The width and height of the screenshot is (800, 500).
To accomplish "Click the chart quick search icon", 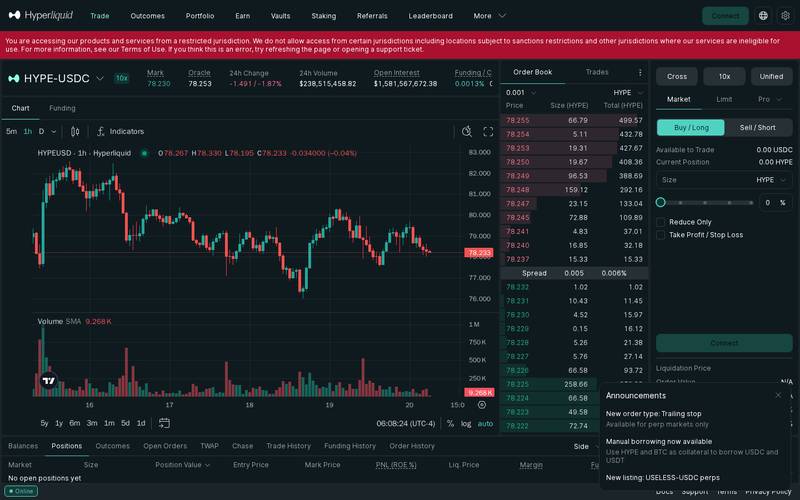I will click(466, 132).
